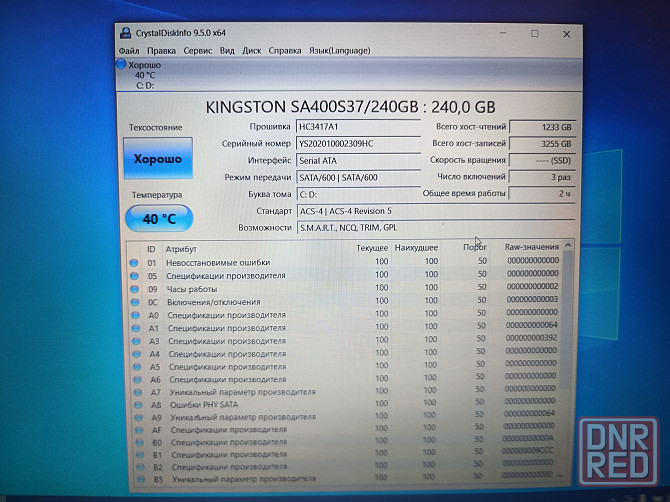Click the status icon of row 0C Включения/отключения
Image resolution: width=670 pixels, height=502 pixels.
135,302
